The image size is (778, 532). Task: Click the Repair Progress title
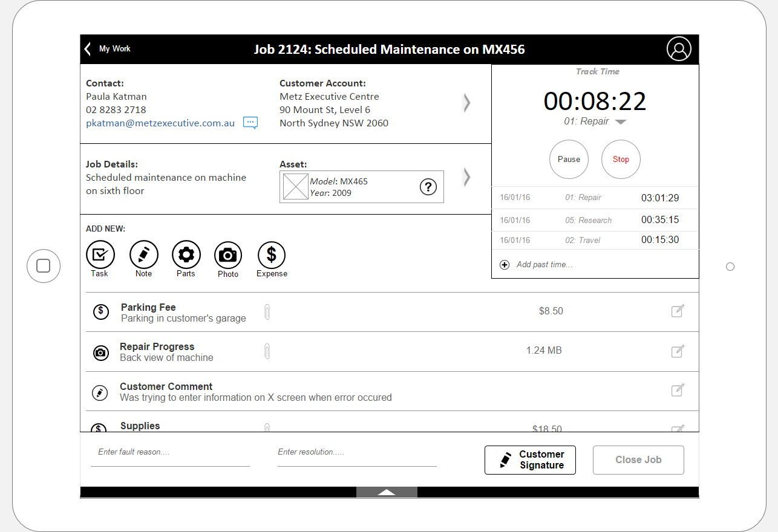tap(157, 346)
